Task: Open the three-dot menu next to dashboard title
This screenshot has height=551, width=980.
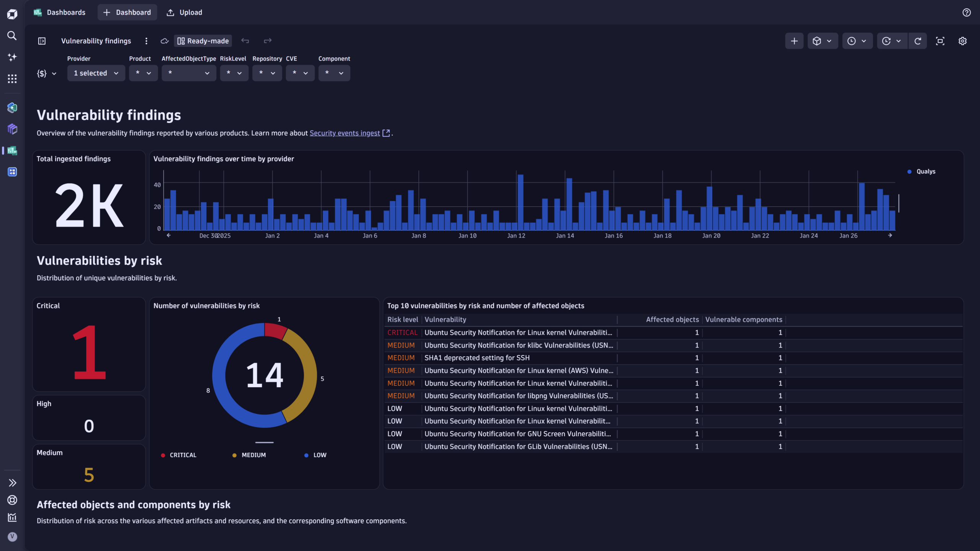Action: (146, 41)
